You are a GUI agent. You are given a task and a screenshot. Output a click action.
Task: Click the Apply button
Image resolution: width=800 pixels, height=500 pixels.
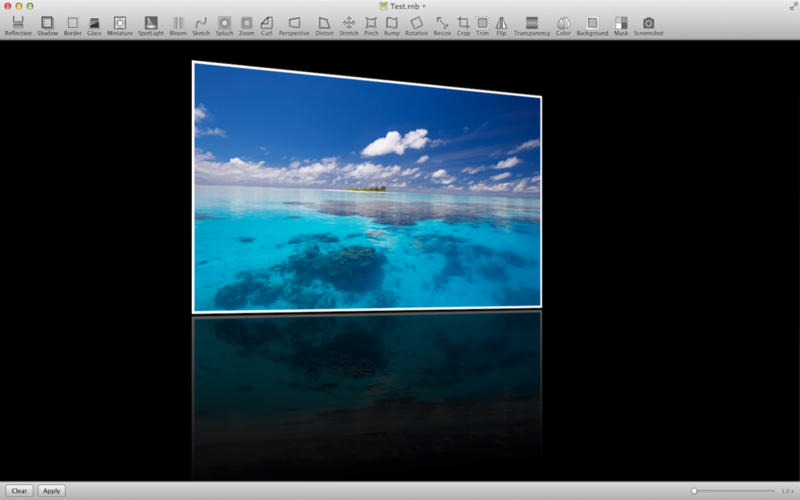pyautogui.click(x=52, y=491)
